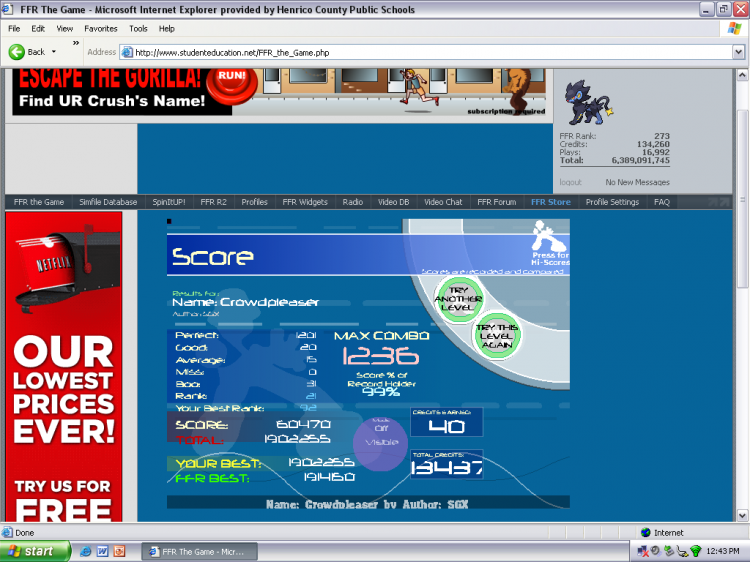The image size is (750, 562).
Task: Click Press for Hi-Scores icon
Action: 550,243
